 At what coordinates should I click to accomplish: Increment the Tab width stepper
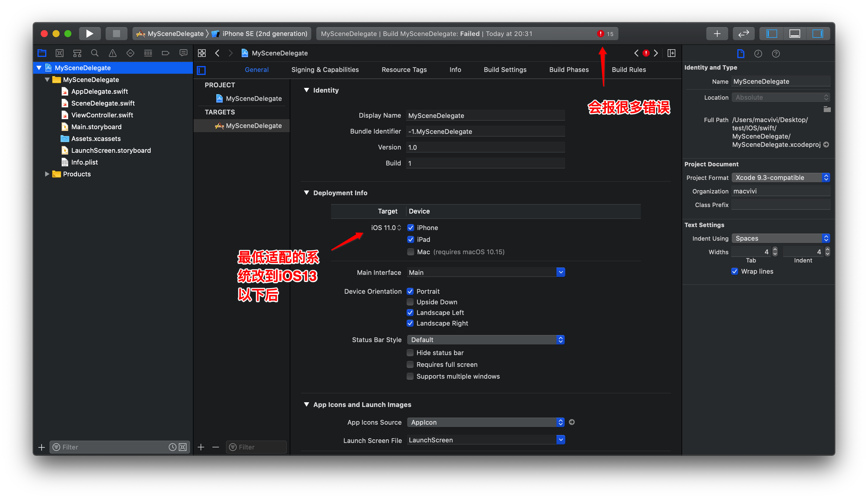(x=775, y=249)
